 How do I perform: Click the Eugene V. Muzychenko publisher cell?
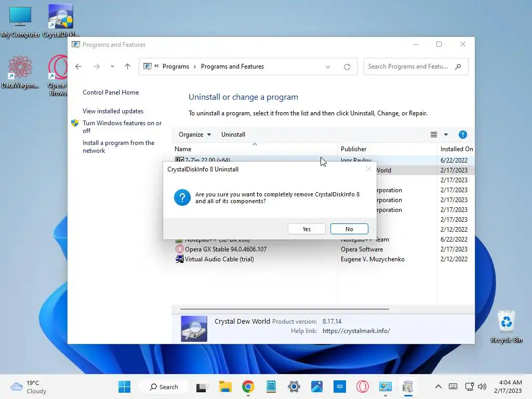coord(373,259)
